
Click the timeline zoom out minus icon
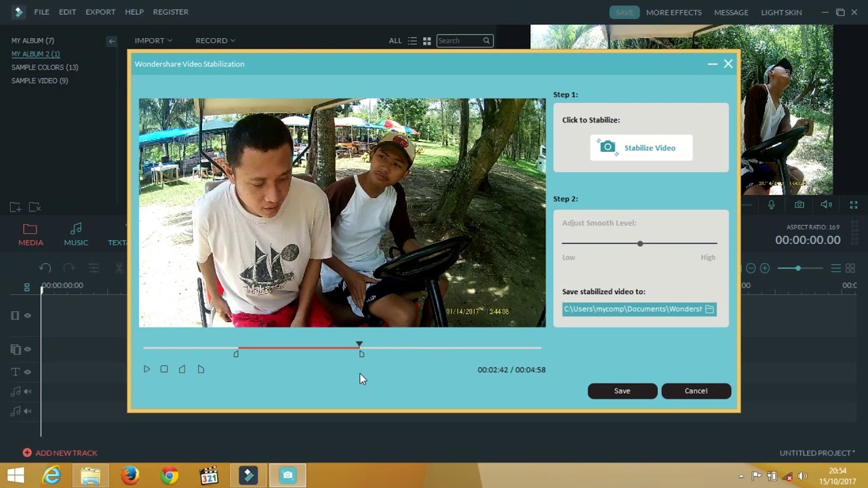(751, 268)
